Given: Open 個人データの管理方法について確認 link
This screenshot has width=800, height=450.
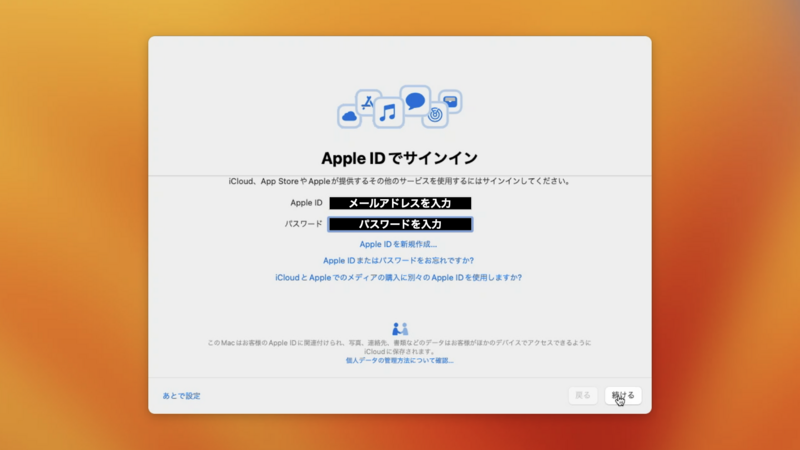Looking at the screenshot, I should click(x=399, y=360).
